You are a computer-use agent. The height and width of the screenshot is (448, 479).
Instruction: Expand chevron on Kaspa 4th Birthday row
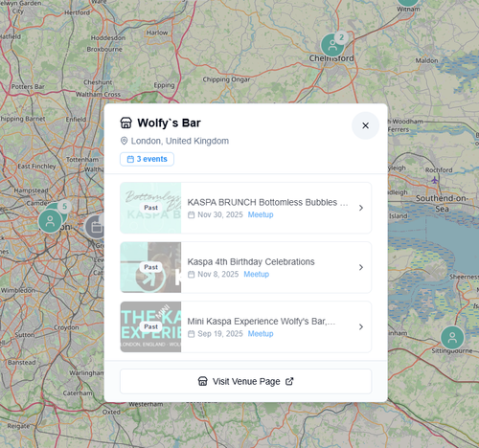[x=361, y=267]
